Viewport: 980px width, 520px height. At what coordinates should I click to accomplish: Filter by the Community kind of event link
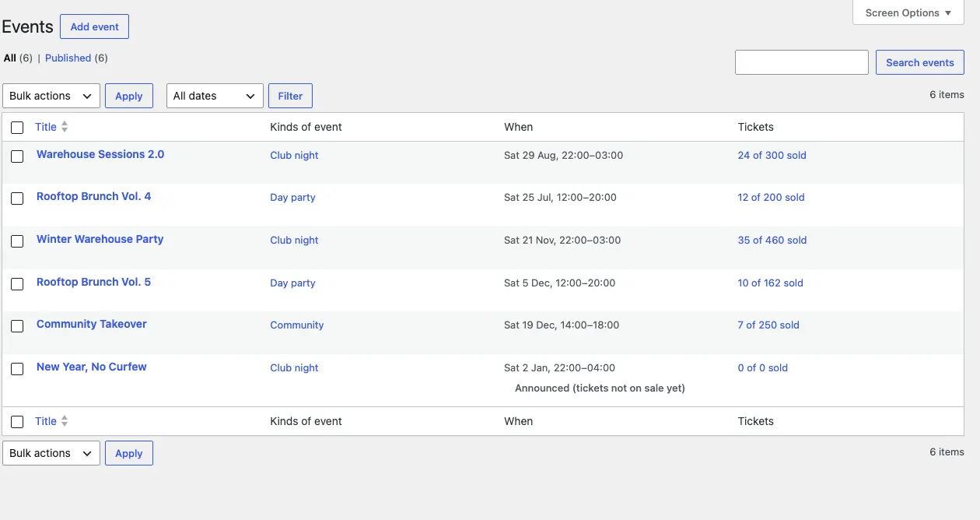(297, 325)
